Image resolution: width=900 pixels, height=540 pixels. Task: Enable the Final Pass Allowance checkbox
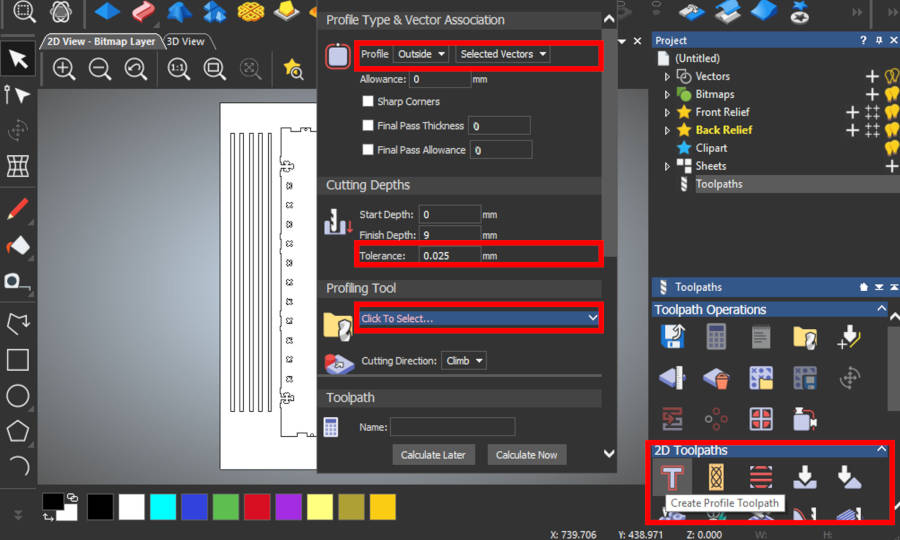pyautogui.click(x=368, y=150)
